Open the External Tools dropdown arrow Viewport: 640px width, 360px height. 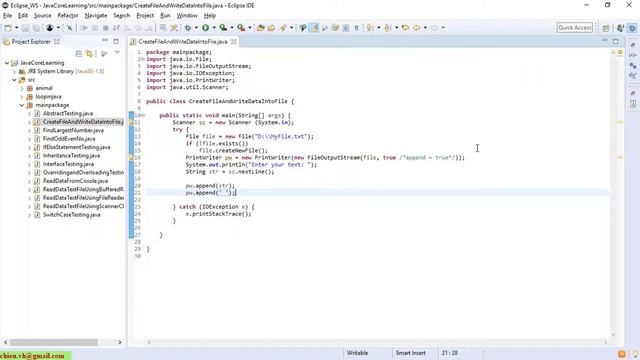[x=250, y=28]
